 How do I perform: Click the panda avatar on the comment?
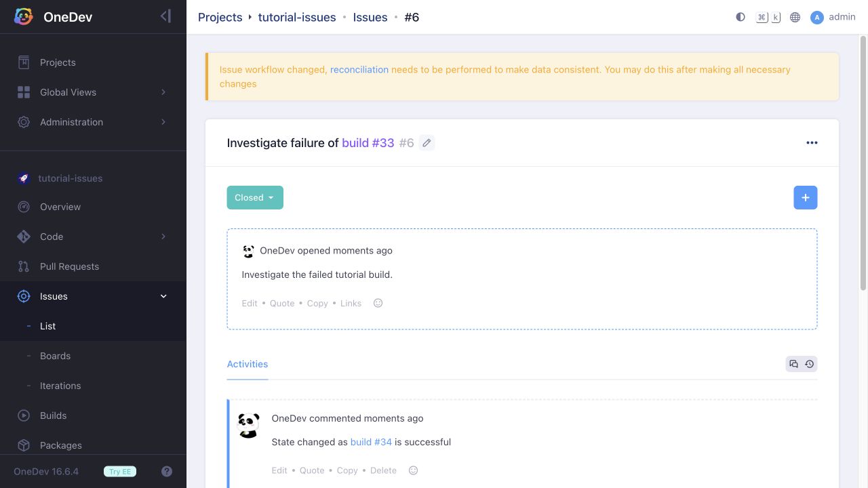(249, 426)
